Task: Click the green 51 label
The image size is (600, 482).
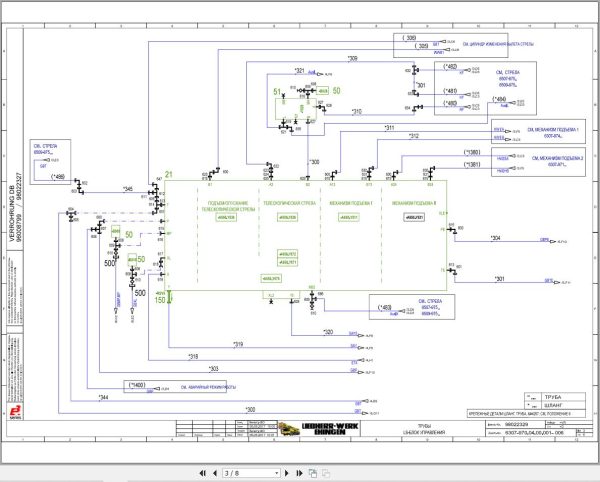Action: coord(277,91)
